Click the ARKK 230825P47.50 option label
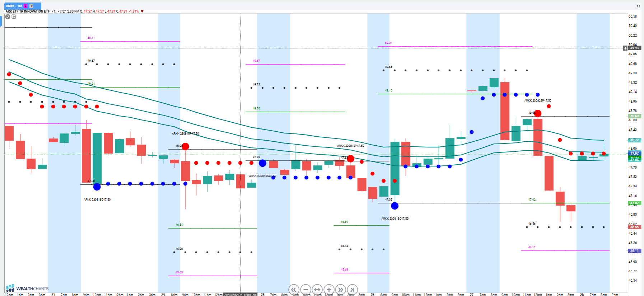Screen dimensions: 644x296 pyautogui.click(x=538, y=101)
